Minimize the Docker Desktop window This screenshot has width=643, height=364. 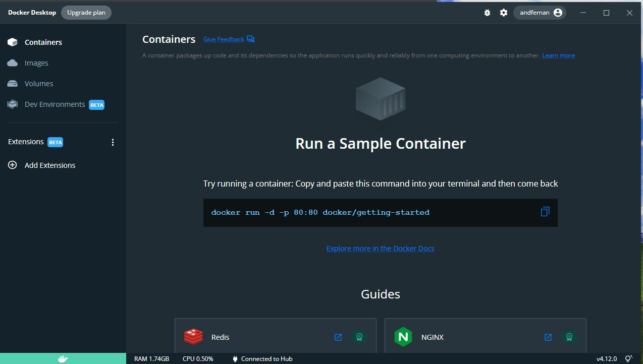pos(583,13)
